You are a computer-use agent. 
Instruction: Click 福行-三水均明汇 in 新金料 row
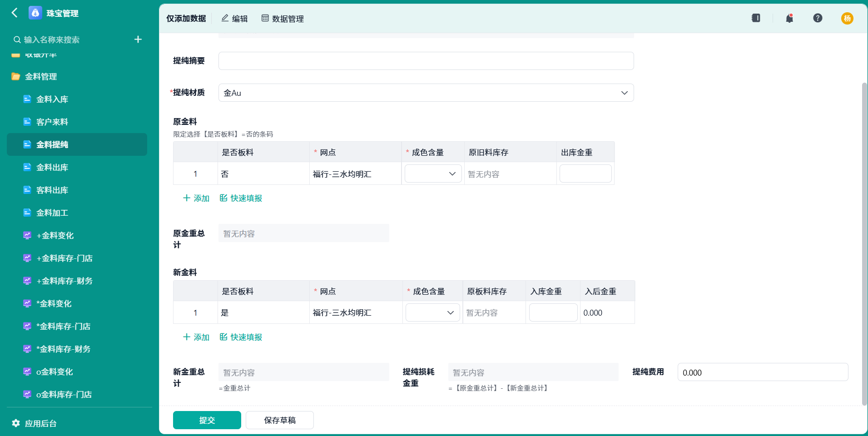342,313
